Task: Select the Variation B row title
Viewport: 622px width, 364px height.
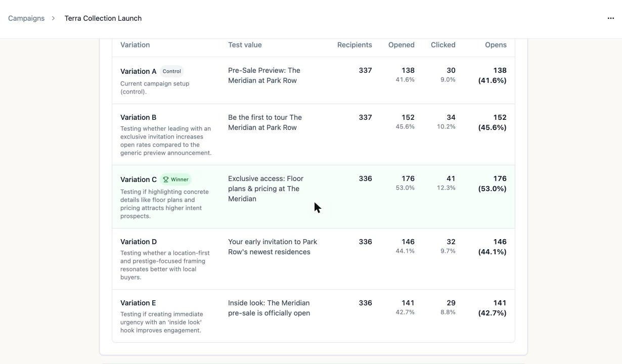Action: pos(139,117)
